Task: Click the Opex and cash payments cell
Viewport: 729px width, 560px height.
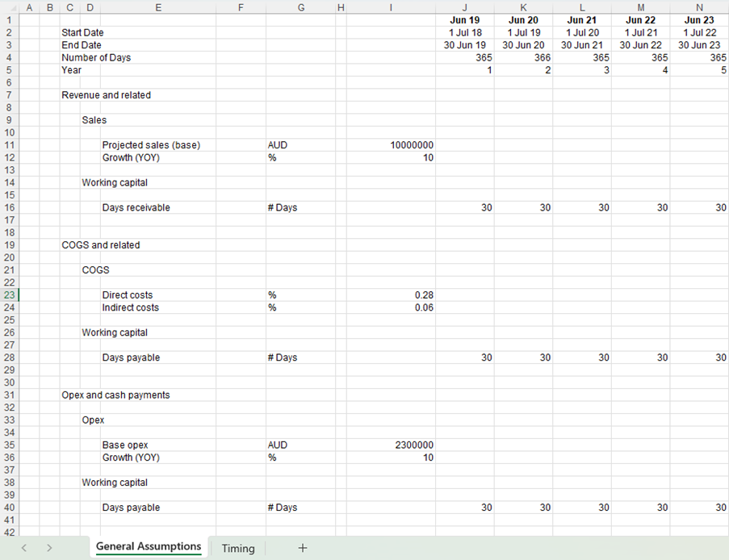Action: [x=115, y=395]
